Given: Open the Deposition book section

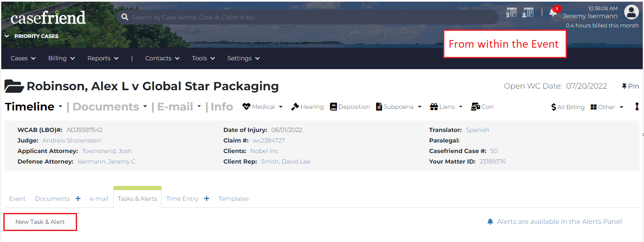Looking at the screenshot, I should point(350,107).
